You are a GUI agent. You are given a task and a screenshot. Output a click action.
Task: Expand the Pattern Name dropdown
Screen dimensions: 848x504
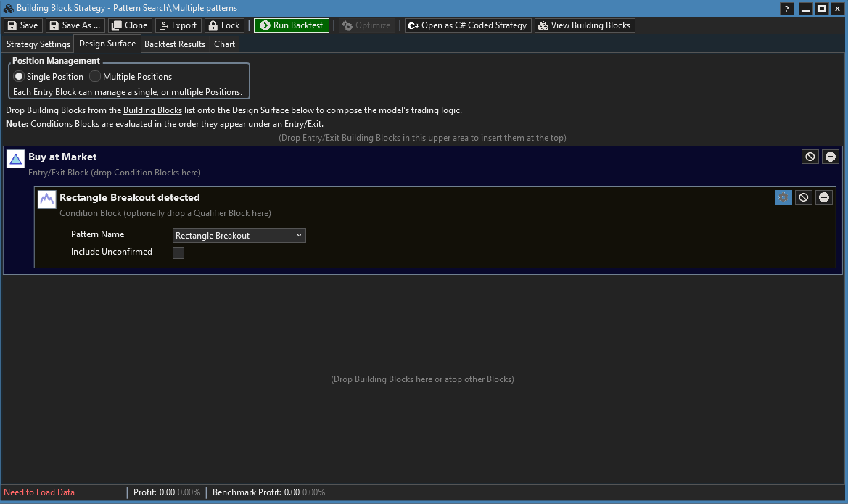coord(239,236)
